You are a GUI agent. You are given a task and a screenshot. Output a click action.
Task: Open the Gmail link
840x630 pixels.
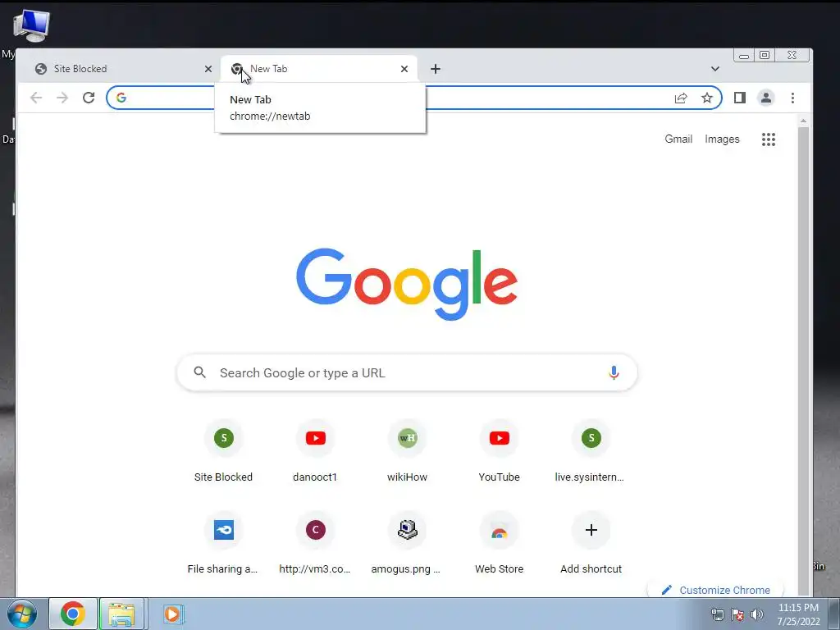tap(678, 139)
